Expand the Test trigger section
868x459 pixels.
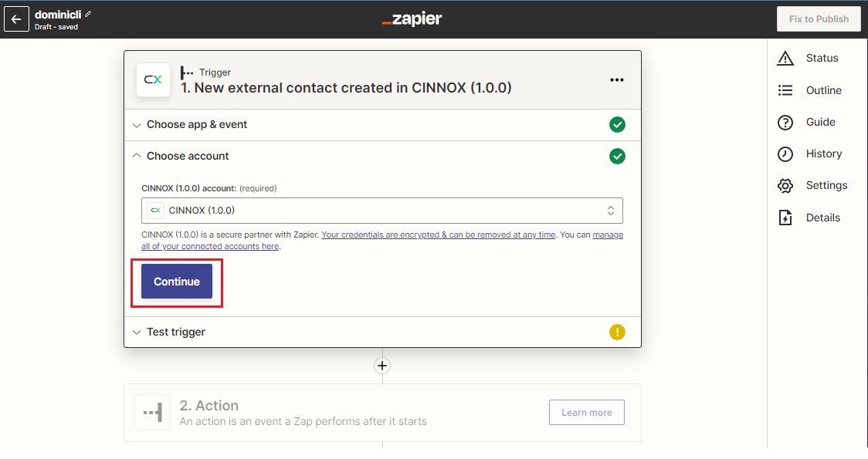pos(382,332)
